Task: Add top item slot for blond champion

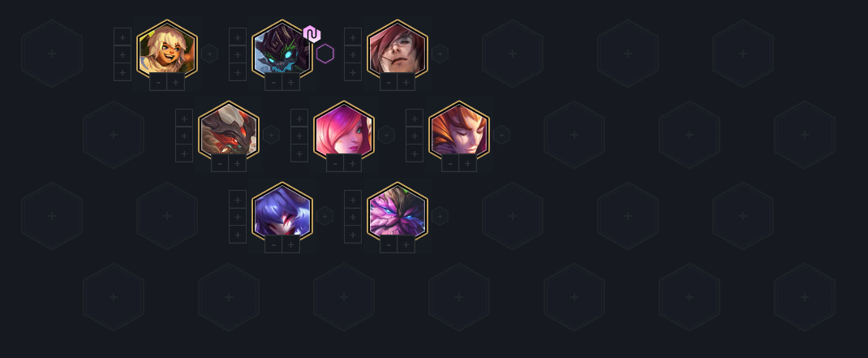Action: (x=122, y=37)
